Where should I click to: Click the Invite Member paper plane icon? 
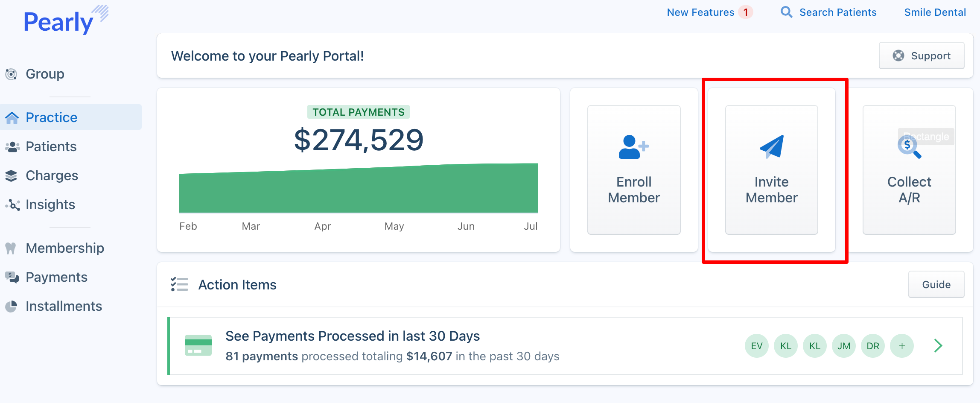[772, 147]
